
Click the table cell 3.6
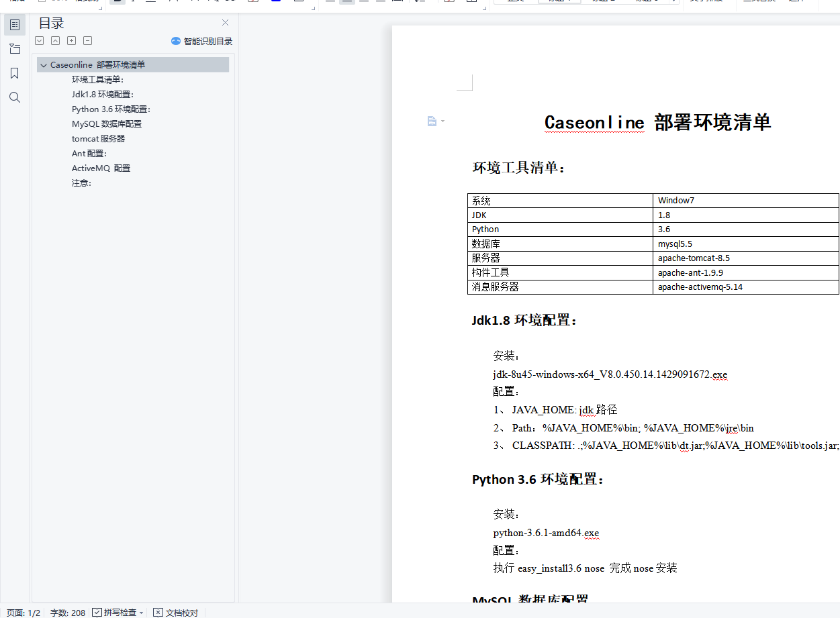pyautogui.click(x=746, y=229)
